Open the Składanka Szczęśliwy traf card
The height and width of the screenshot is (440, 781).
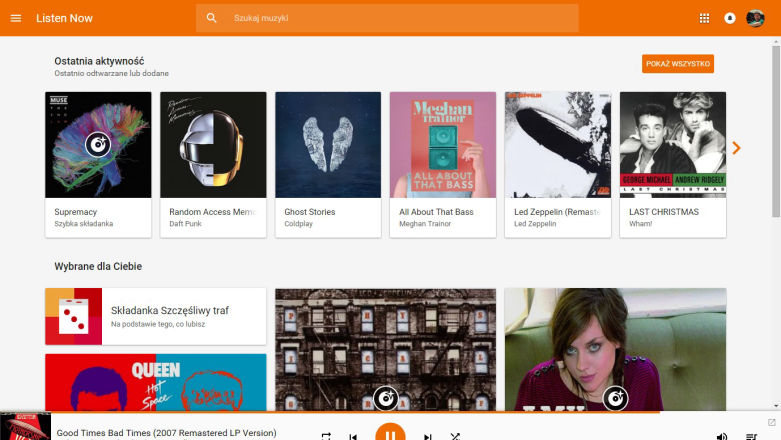[156, 316]
